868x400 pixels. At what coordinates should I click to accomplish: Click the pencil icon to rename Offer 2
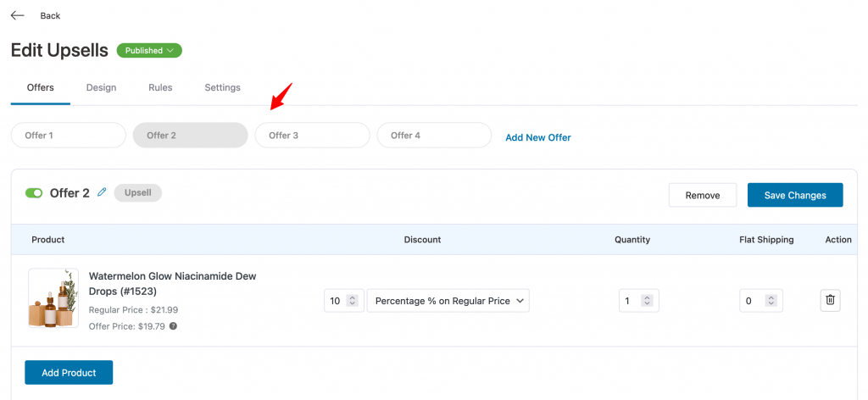click(102, 192)
